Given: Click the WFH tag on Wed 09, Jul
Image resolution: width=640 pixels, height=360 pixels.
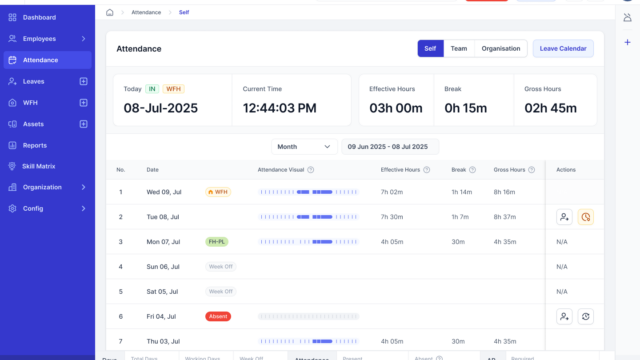Looking at the screenshot, I should 218,192.
